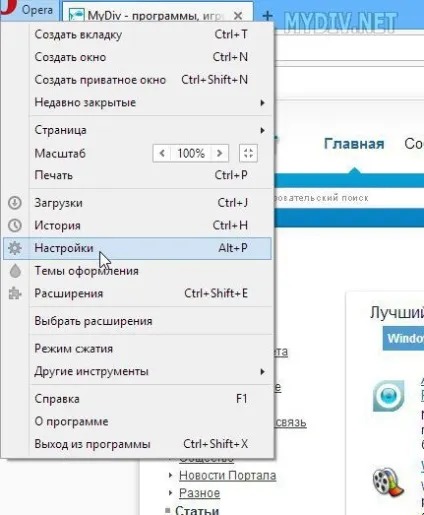
Task: Open Расширения from the menu
Action: [x=138, y=293]
